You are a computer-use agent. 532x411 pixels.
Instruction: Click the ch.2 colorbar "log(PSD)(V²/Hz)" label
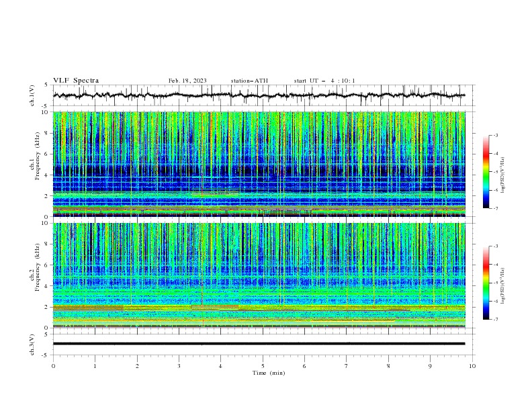(x=503, y=285)
